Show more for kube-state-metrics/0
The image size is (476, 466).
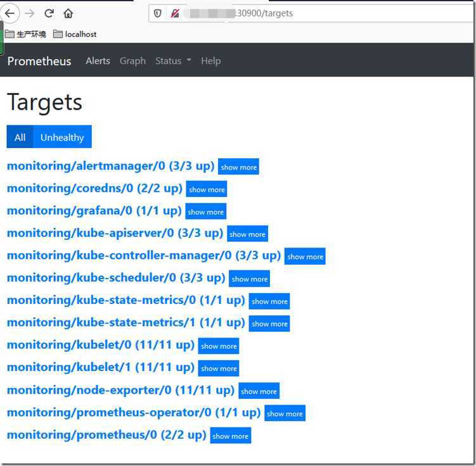pos(269,301)
